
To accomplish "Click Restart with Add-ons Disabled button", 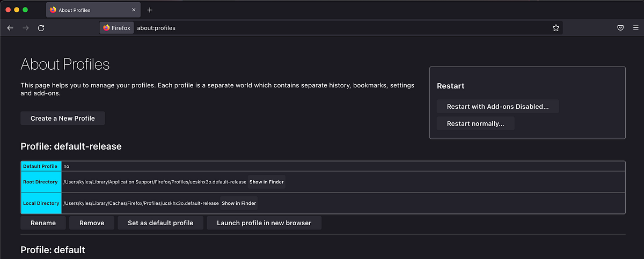I will click(497, 107).
